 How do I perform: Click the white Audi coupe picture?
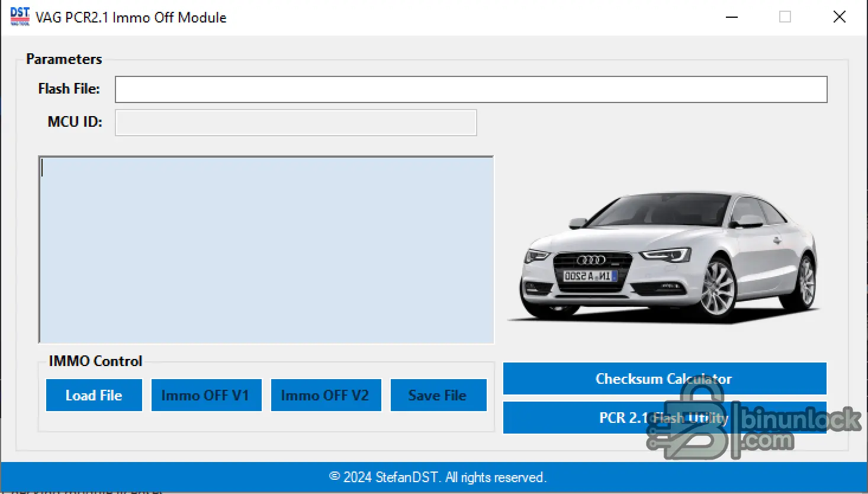(667, 258)
